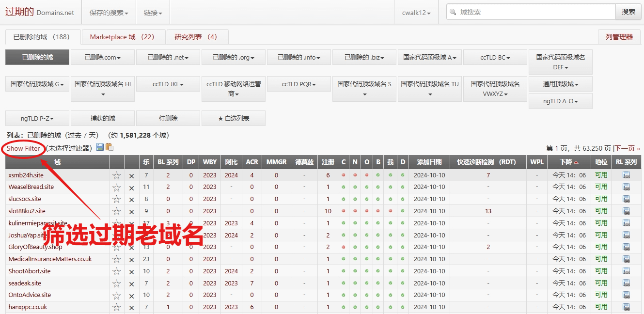Screen dimensions: 644x314
Task: Open the RL series report icon for WeaselBread.site
Action: point(627,187)
